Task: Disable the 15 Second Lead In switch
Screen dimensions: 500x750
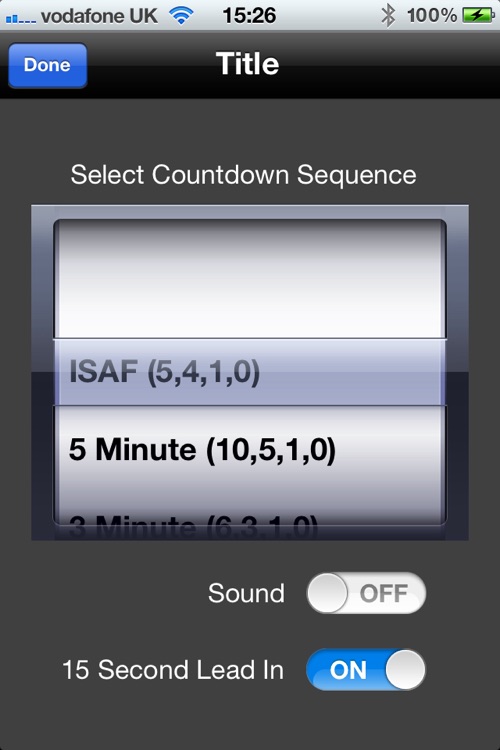Action: click(x=366, y=670)
